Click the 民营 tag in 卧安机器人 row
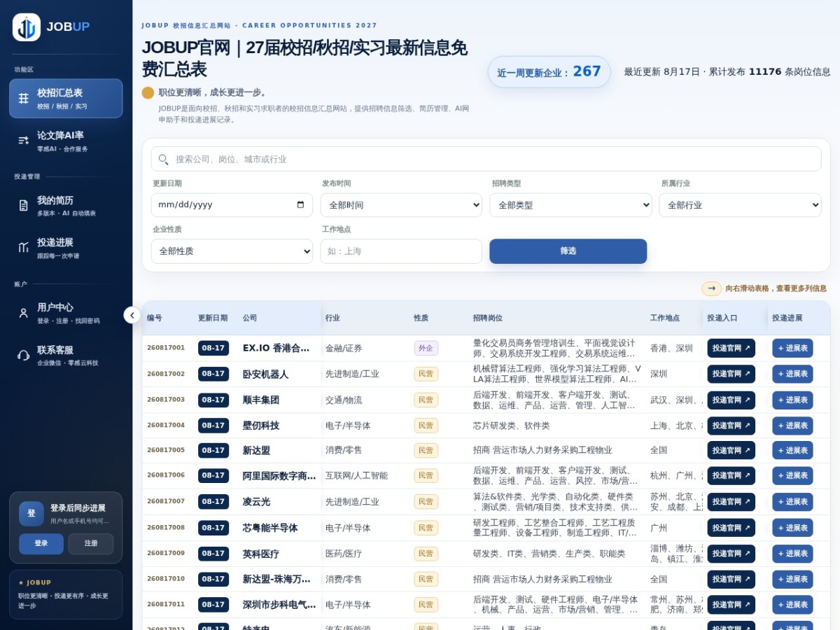Screen dimensions: 840x630 tap(426, 374)
